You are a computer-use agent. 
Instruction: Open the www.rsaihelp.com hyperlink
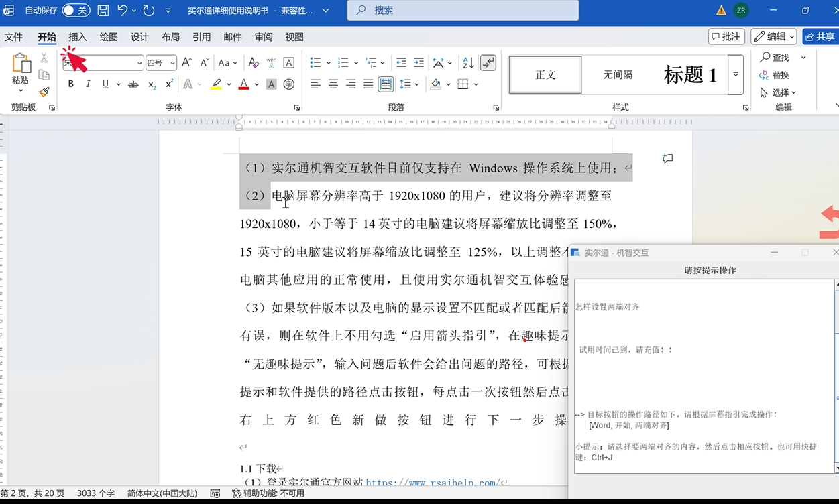[432, 482]
